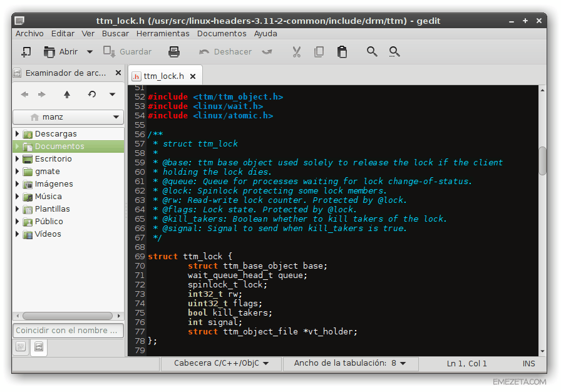Viewport: 561px width, 392px height.
Task: Go back in file browser history
Action: (x=24, y=95)
